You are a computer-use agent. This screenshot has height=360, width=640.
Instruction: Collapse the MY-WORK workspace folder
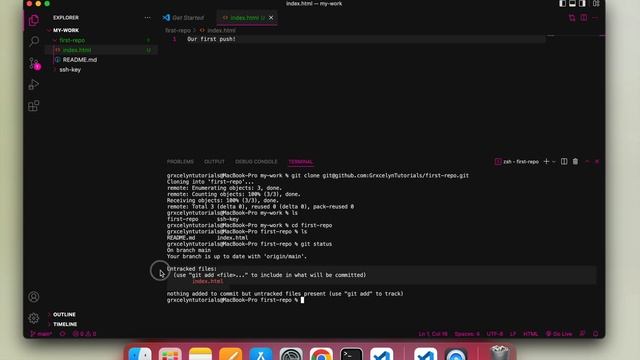coord(66,30)
